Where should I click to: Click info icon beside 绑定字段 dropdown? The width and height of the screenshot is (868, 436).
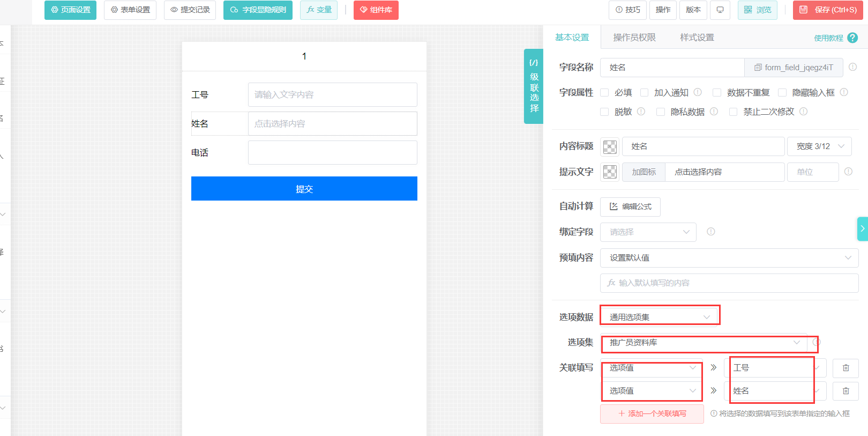point(711,232)
